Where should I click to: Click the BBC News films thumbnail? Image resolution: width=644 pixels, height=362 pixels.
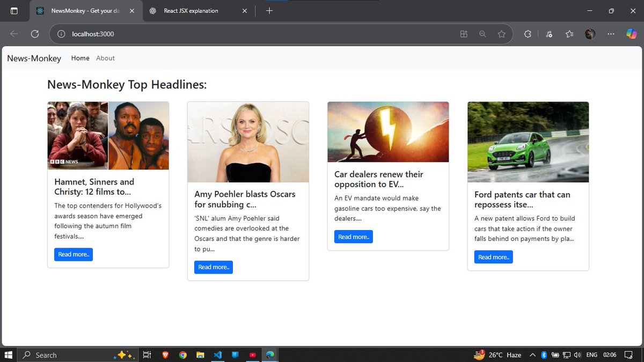pyautogui.click(x=108, y=136)
